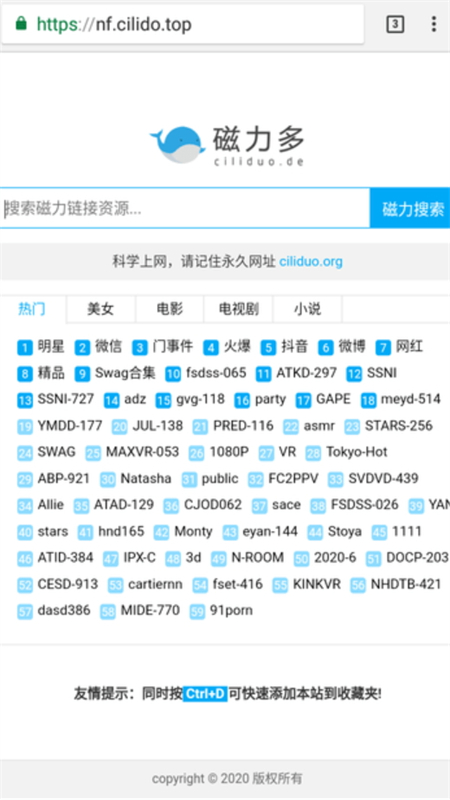450x800 pixels.
Task: Open the 电视剧 tab
Action: click(x=239, y=309)
